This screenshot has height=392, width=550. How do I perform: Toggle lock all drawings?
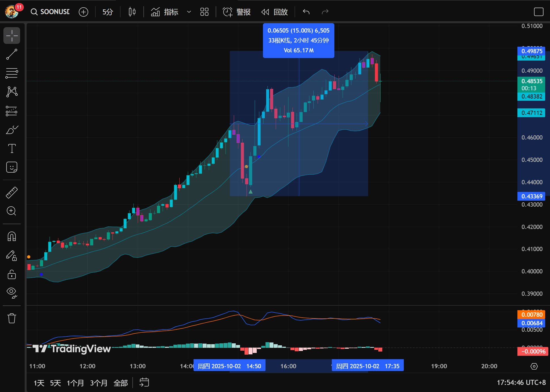[x=12, y=274]
